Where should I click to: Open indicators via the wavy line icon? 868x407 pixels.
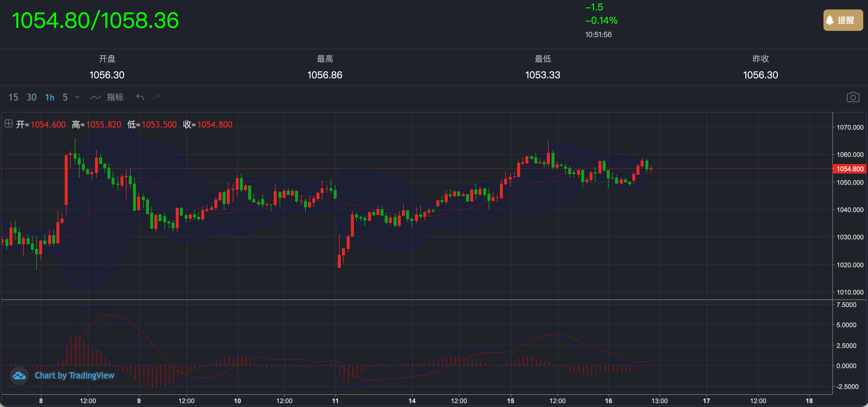pos(96,97)
